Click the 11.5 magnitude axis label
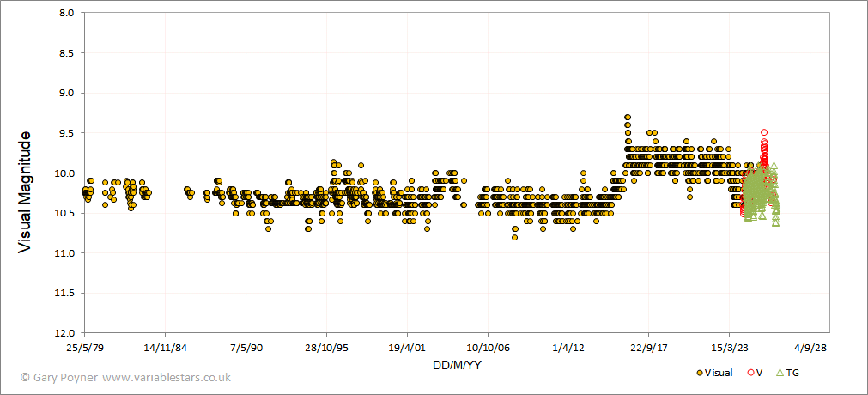This screenshot has width=868, height=395. [x=66, y=293]
